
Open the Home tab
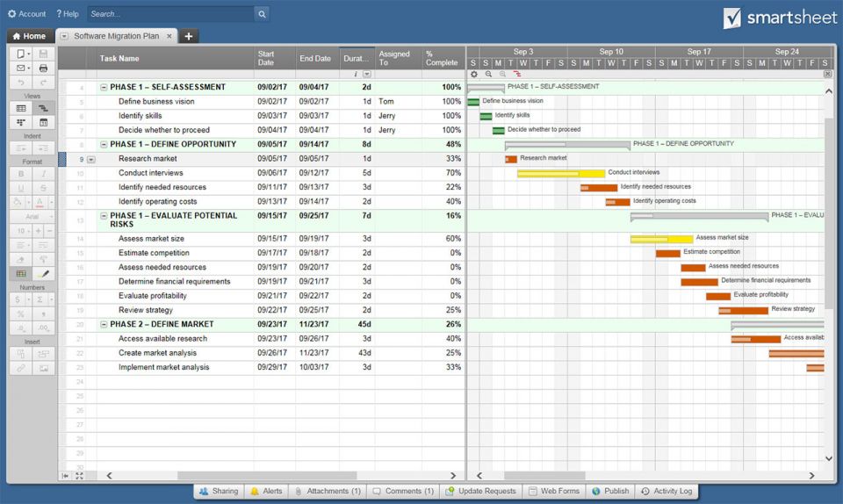click(28, 36)
